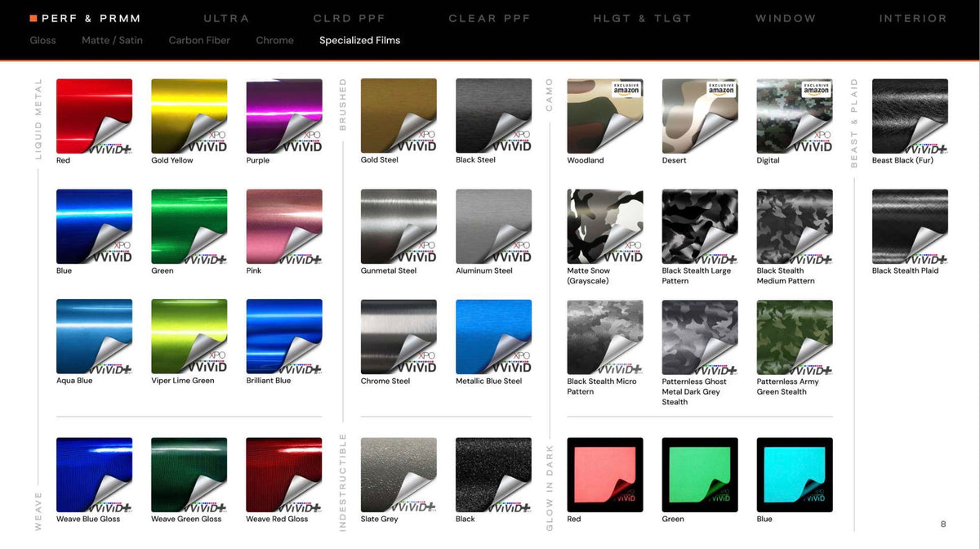Click the Gunmetal Steel swatch
The height and width of the screenshot is (549, 980).
[x=399, y=226]
